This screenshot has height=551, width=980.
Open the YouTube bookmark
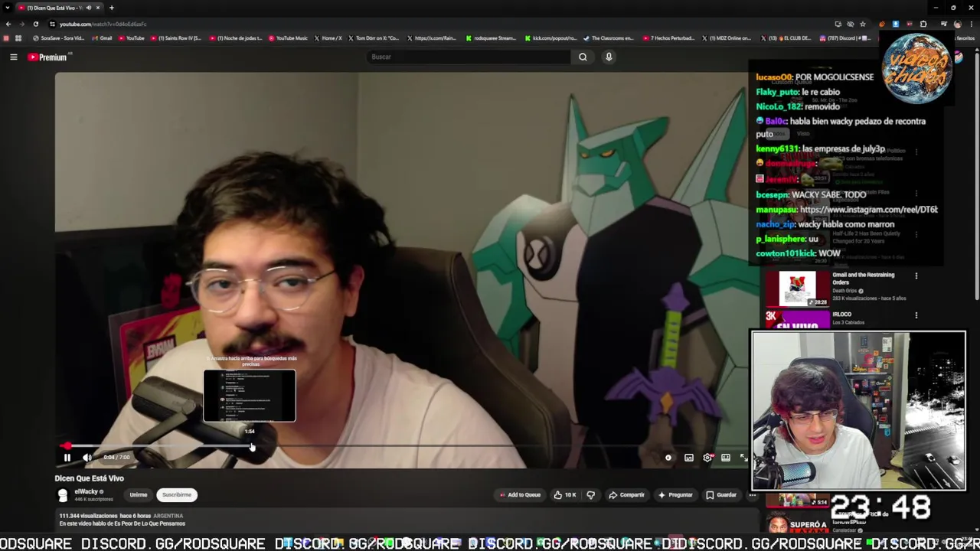(x=131, y=38)
